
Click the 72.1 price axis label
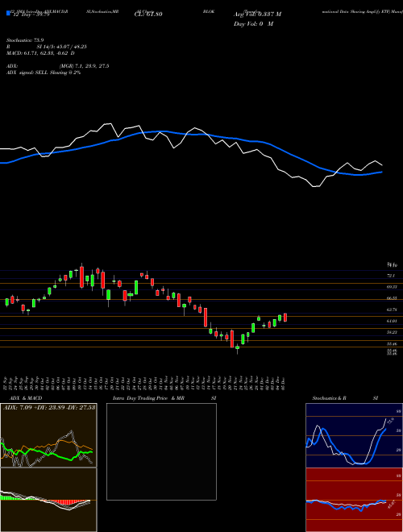click(x=391, y=276)
